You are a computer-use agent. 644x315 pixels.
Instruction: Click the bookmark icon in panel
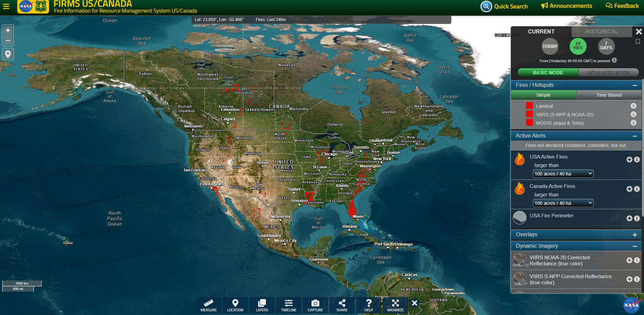[638, 42]
